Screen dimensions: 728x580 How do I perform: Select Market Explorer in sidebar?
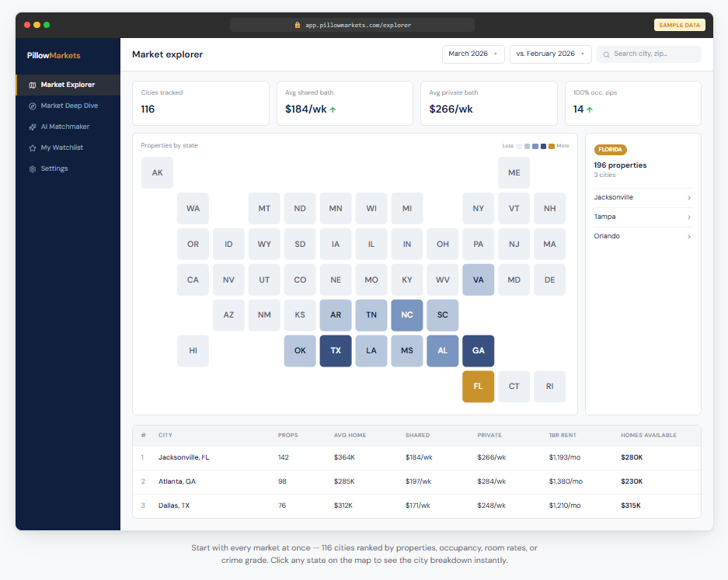point(68,85)
